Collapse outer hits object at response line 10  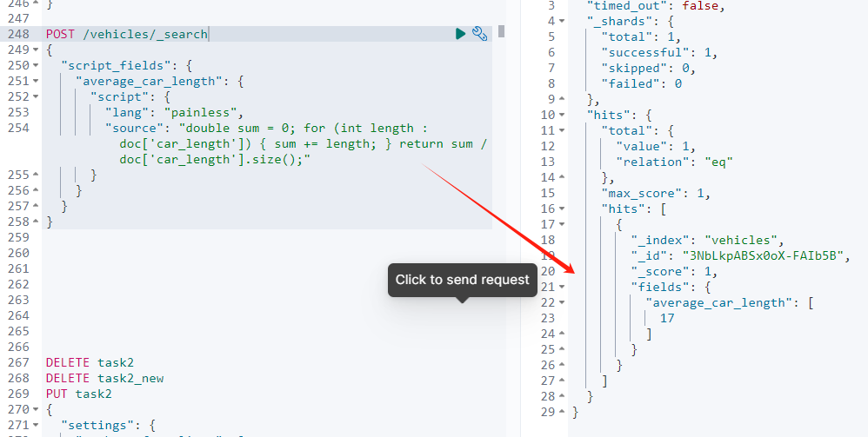point(562,115)
